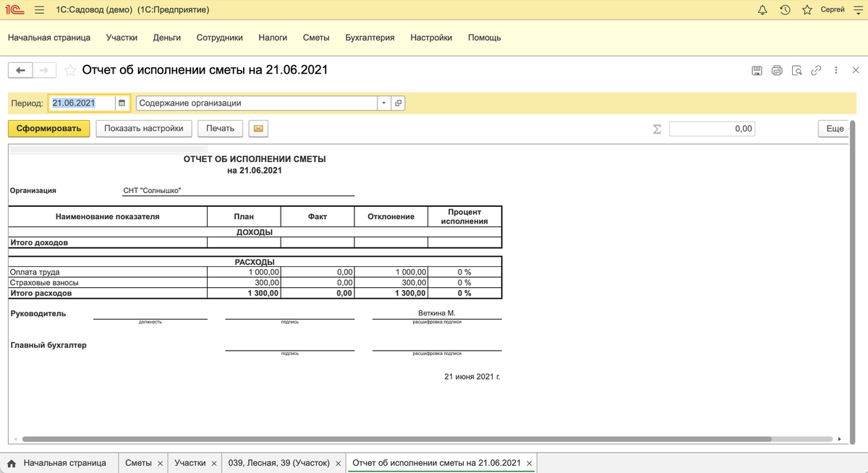Go forward with the right arrow

(44, 70)
